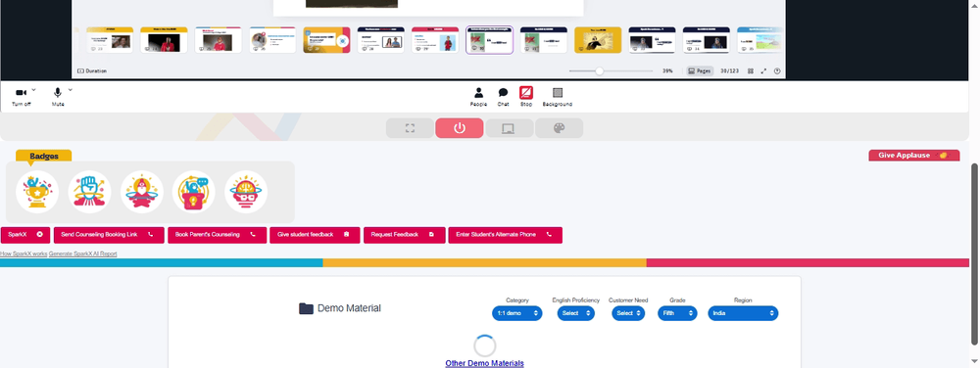Image resolution: width=980 pixels, height=368 pixels.
Task: Open the Region dropdown
Action: [x=743, y=313]
